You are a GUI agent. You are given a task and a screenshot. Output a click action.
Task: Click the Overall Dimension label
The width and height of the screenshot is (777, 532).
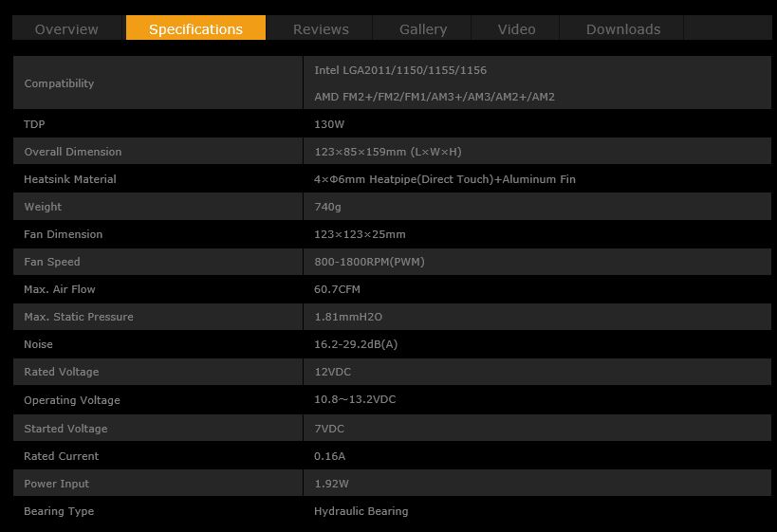click(73, 152)
